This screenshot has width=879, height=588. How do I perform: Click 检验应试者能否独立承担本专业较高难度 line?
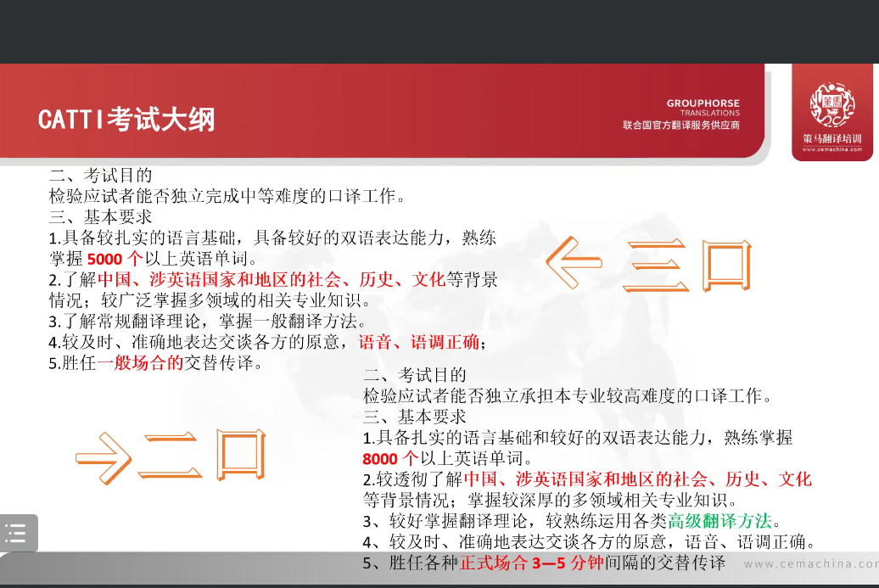[567, 395]
